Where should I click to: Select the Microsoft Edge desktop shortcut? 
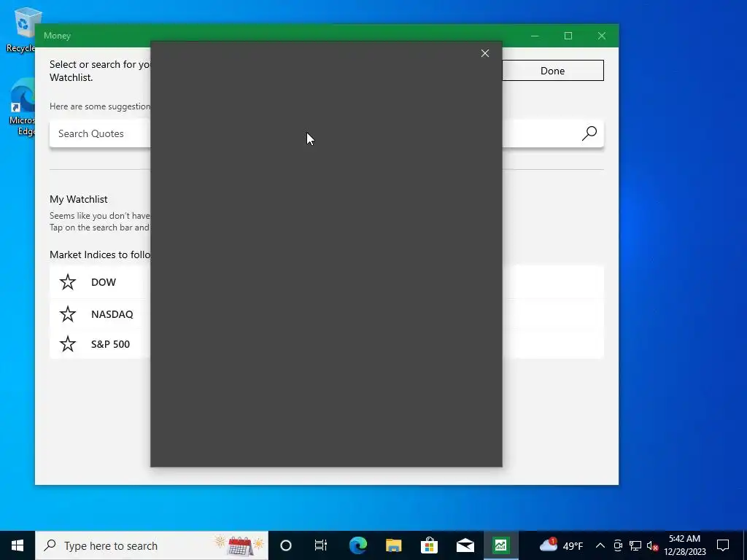[22, 108]
